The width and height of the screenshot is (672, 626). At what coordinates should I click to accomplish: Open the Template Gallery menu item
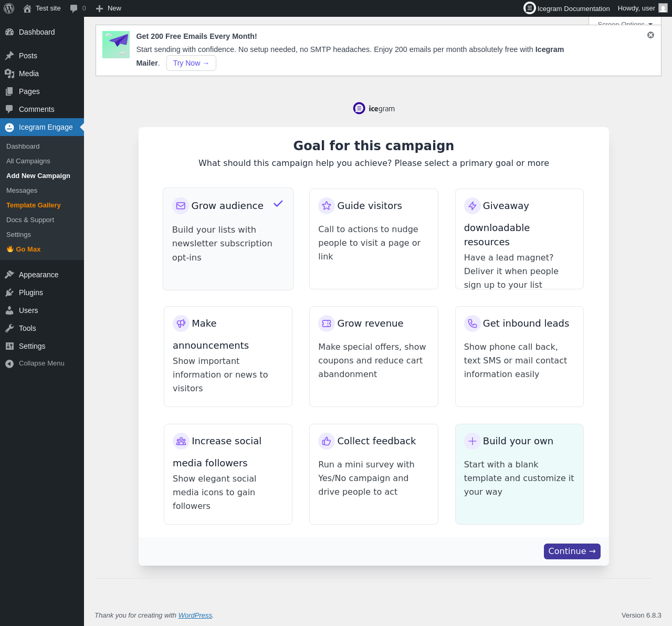point(34,205)
